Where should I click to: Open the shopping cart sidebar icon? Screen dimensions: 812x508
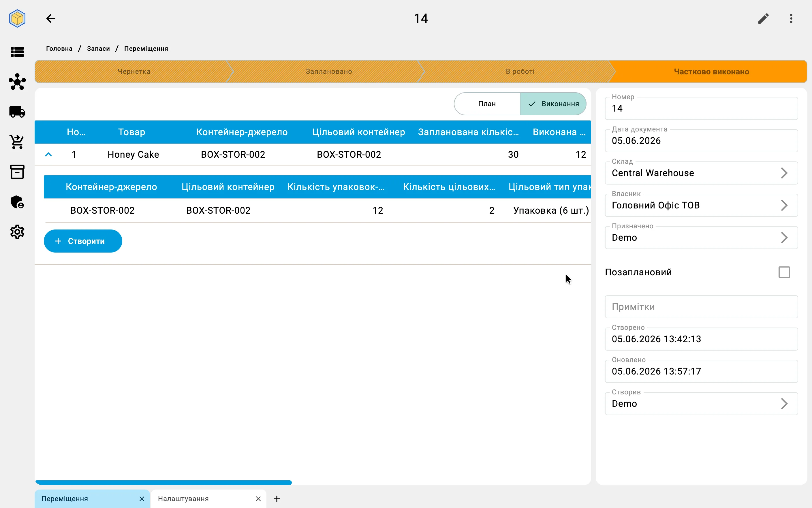[17, 142]
